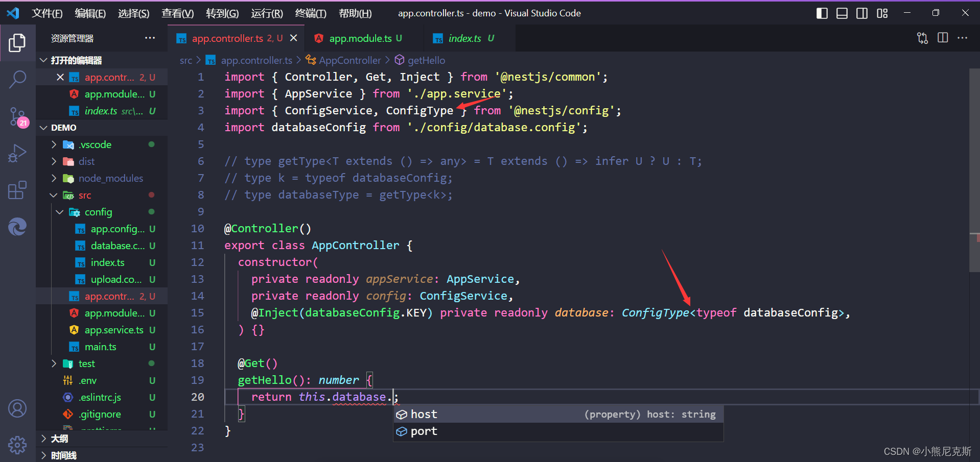Switch to the index.ts tab

point(469,38)
